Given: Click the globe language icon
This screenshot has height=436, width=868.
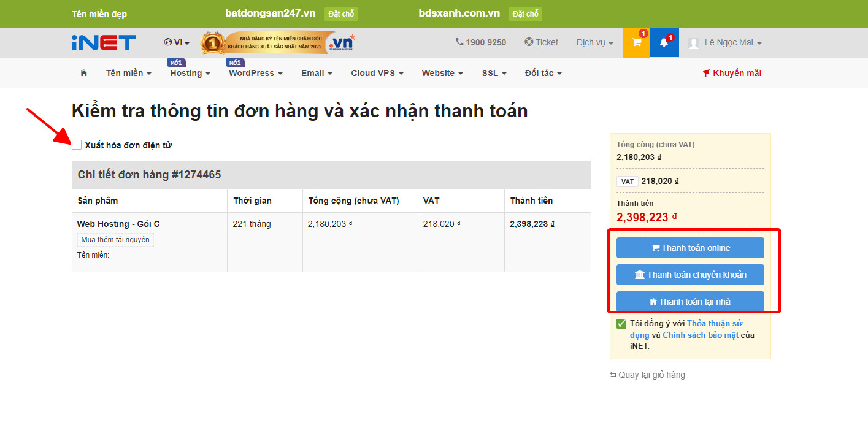Looking at the screenshot, I should point(168,42).
